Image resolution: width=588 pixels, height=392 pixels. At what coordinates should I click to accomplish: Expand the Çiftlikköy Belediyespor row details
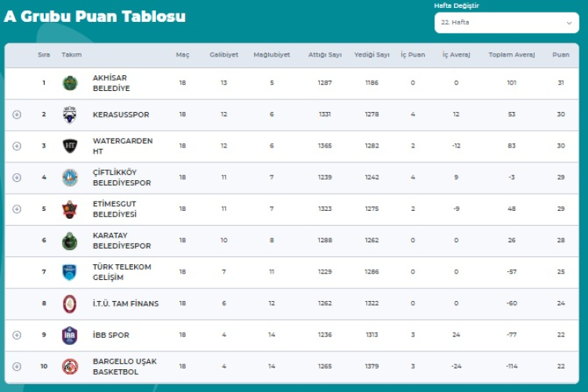coord(16,178)
